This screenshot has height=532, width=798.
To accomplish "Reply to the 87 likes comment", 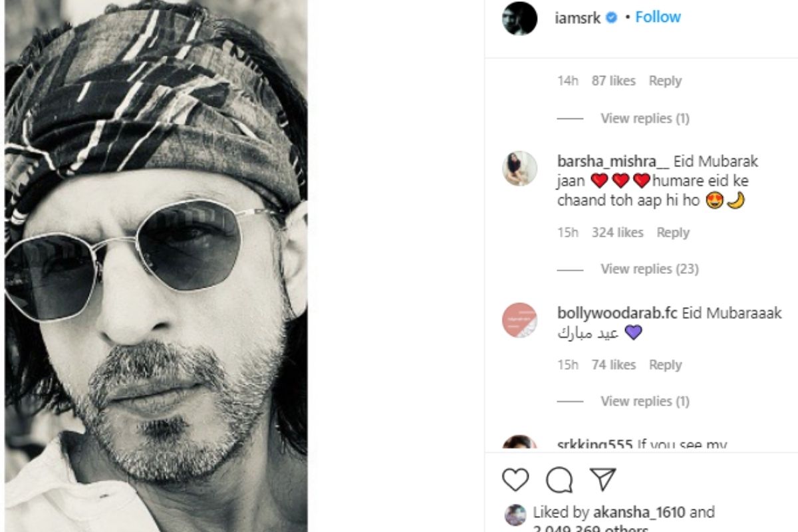I will coord(665,81).
